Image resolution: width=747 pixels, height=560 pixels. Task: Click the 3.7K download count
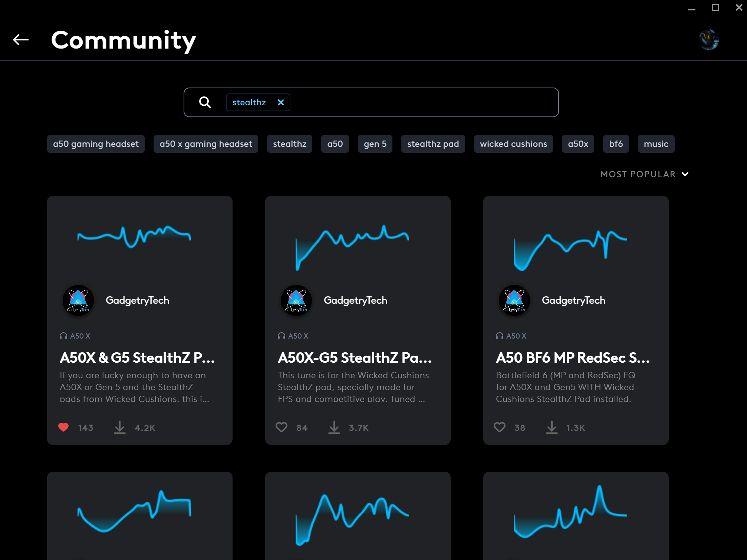click(359, 428)
